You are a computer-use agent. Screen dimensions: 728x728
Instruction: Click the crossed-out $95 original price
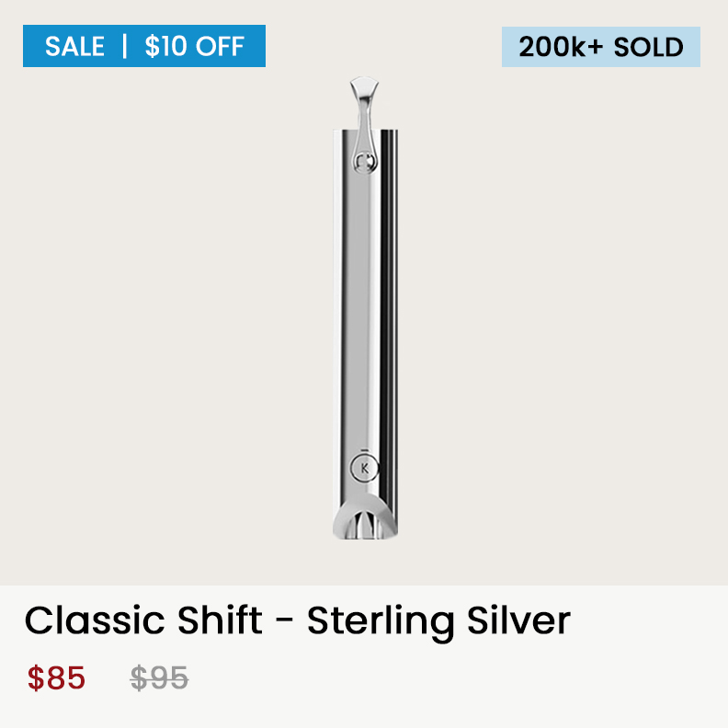[x=159, y=677]
